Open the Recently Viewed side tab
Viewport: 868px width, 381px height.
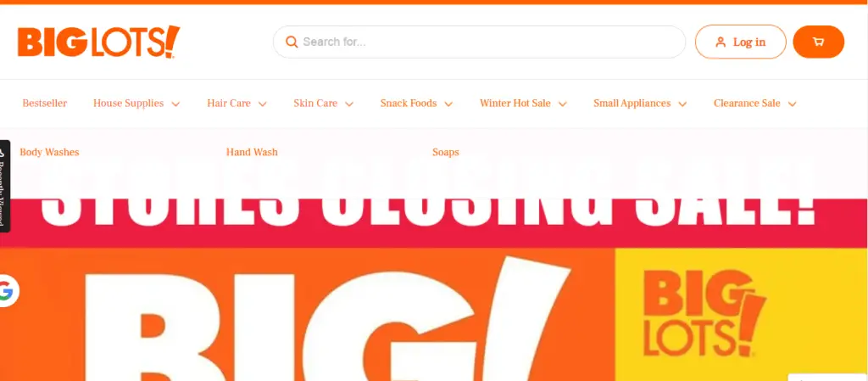click(x=4, y=186)
